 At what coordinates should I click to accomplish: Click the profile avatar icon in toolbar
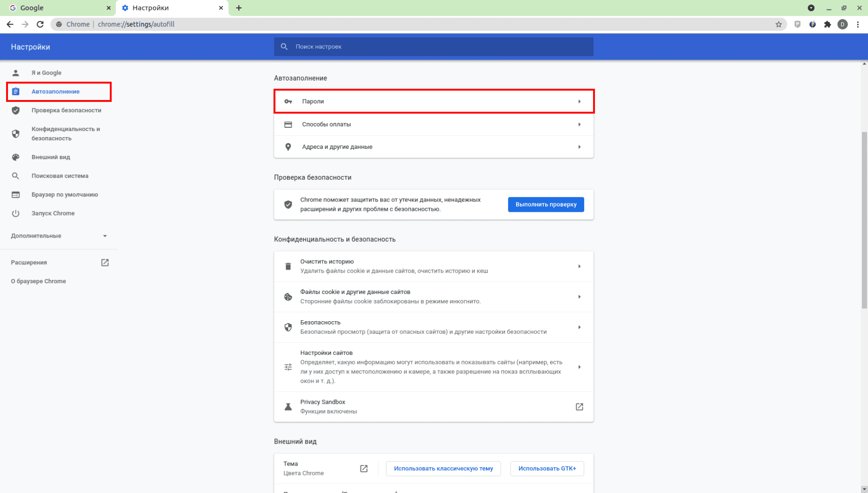pyautogui.click(x=843, y=24)
